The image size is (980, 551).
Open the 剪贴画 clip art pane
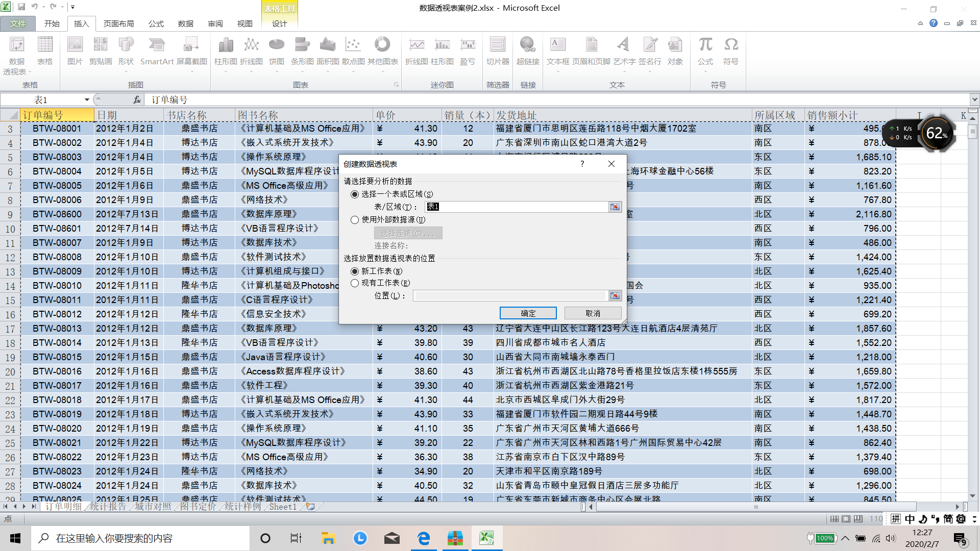click(101, 51)
